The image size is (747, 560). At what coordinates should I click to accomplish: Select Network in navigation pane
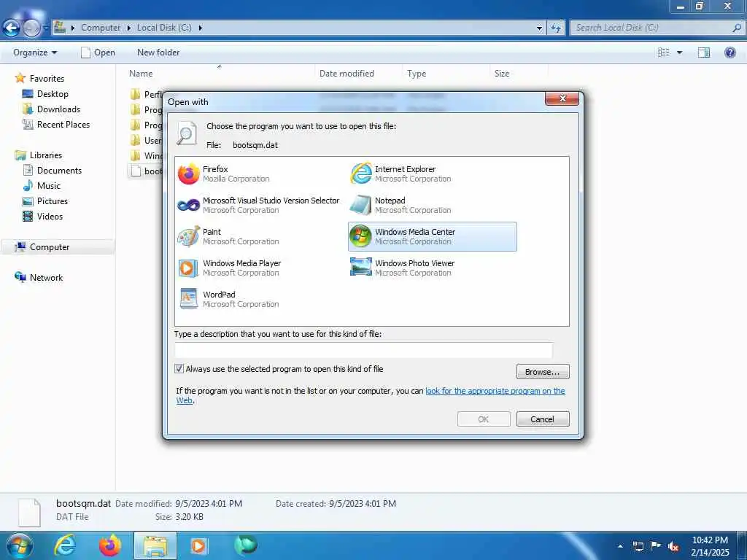point(46,278)
